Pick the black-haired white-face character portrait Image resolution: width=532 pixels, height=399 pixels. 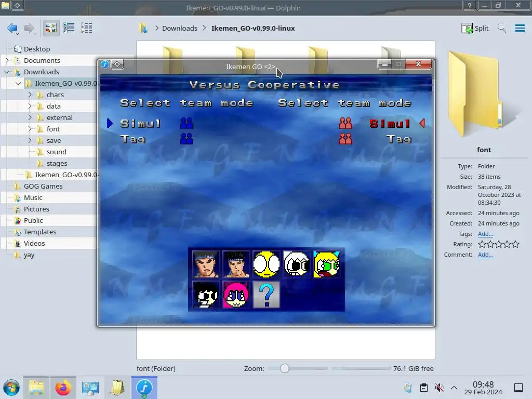click(206, 295)
